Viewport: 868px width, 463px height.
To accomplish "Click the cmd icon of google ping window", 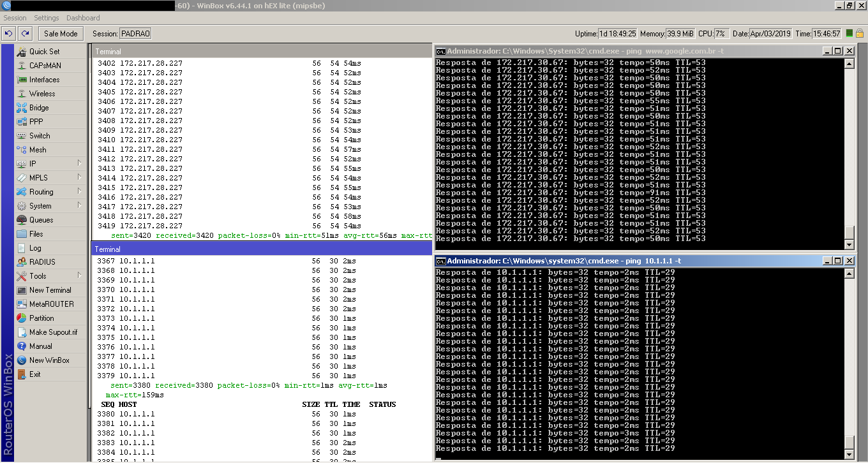I will (x=440, y=51).
